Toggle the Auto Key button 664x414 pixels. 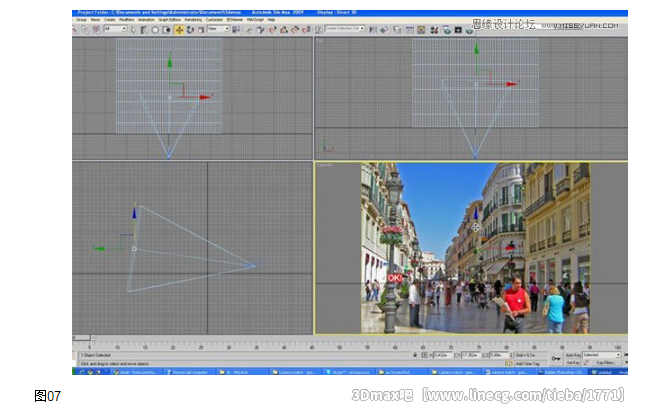coord(573,355)
